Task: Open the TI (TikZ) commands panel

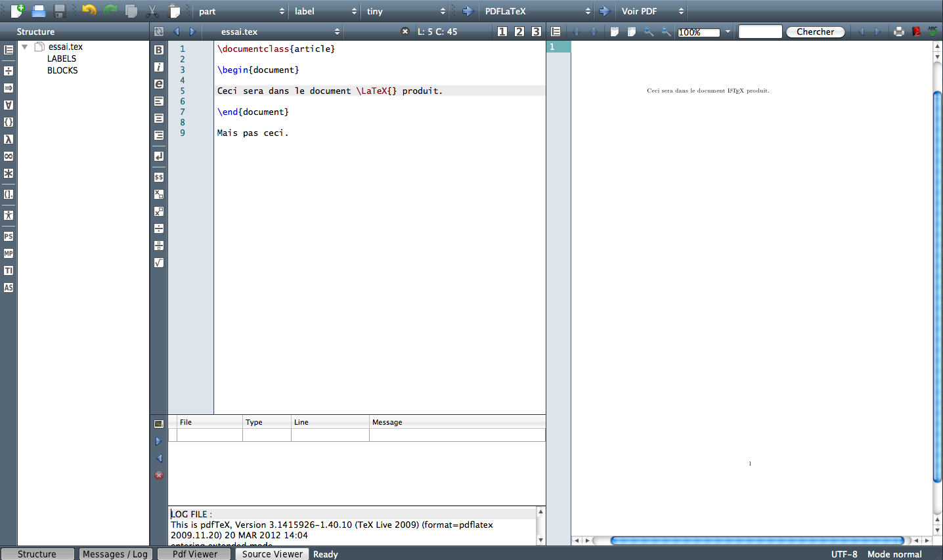Action: click(x=9, y=270)
